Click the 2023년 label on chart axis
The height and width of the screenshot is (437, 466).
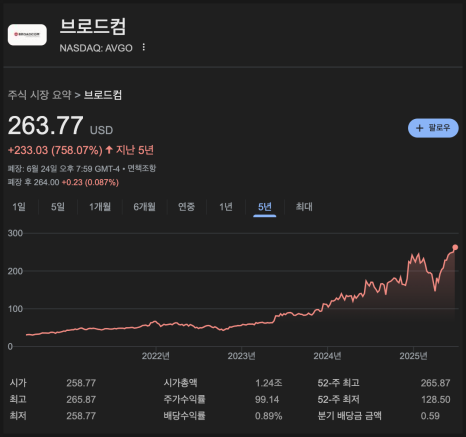241,356
